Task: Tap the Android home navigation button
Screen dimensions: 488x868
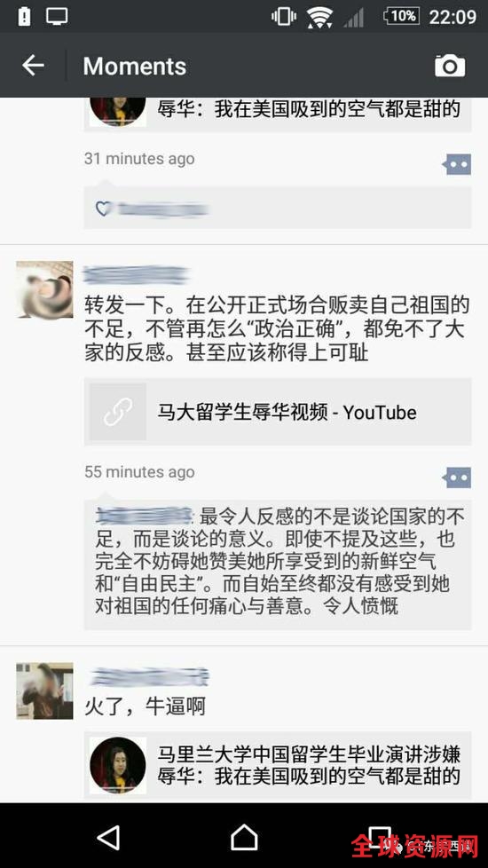Action: click(x=244, y=838)
